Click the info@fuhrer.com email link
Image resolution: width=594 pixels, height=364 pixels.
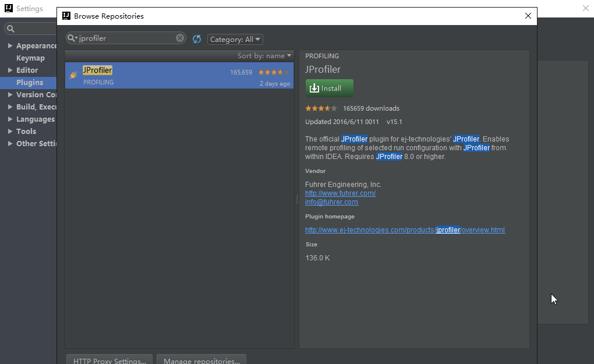click(x=331, y=202)
